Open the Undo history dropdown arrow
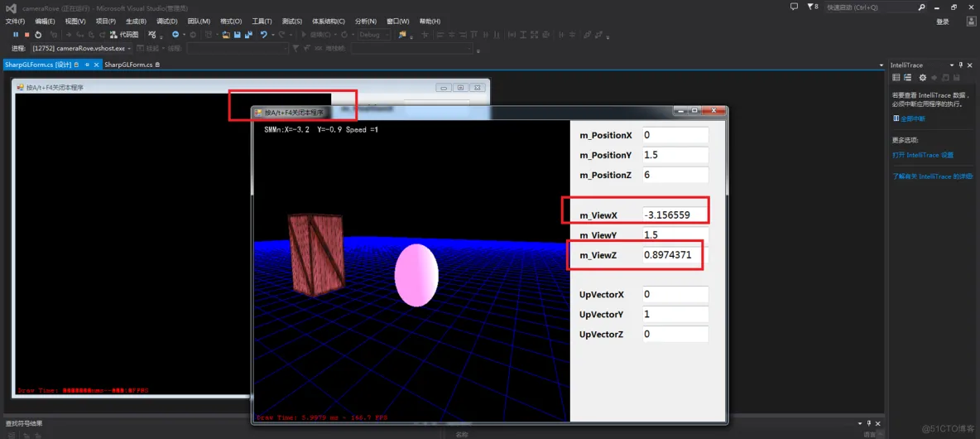 tap(271, 35)
